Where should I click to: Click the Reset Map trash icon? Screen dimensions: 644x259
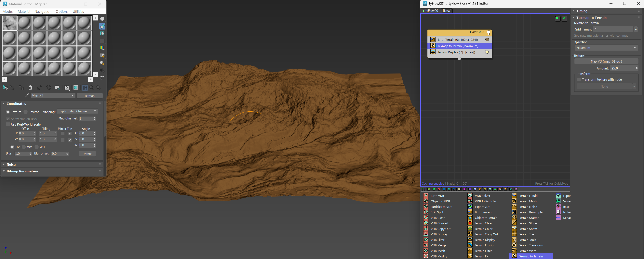point(30,88)
